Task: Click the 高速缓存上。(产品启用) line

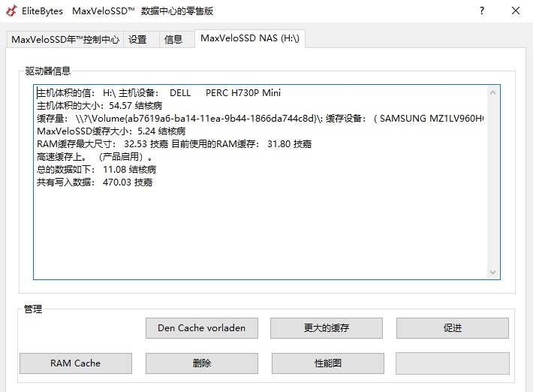Action: [95, 157]
